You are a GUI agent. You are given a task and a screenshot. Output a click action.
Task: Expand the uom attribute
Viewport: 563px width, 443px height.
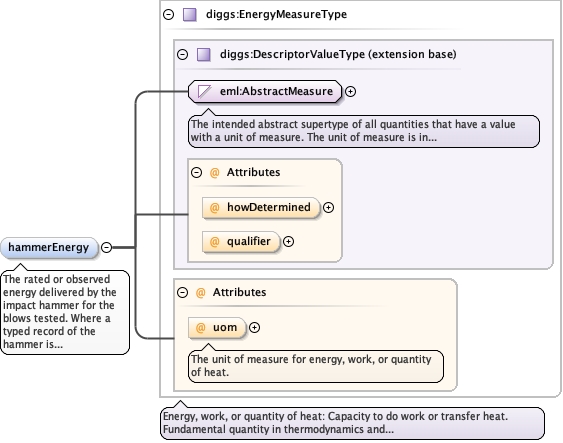click(254, 327)
